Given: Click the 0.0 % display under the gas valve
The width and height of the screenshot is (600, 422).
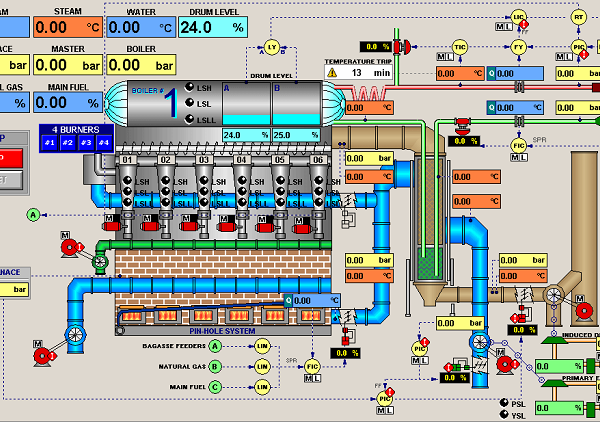Looking at the screenshot, I should click(464, 141).
